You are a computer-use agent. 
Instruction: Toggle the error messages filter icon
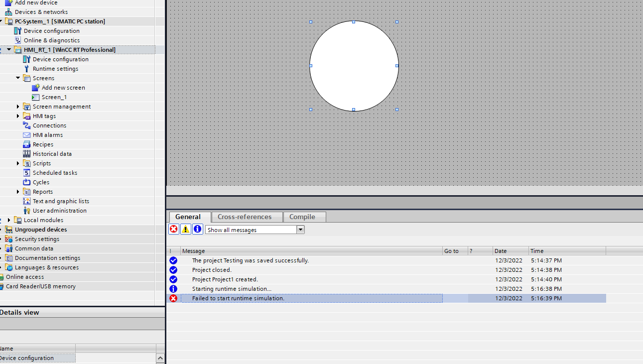tap(173, 229)
